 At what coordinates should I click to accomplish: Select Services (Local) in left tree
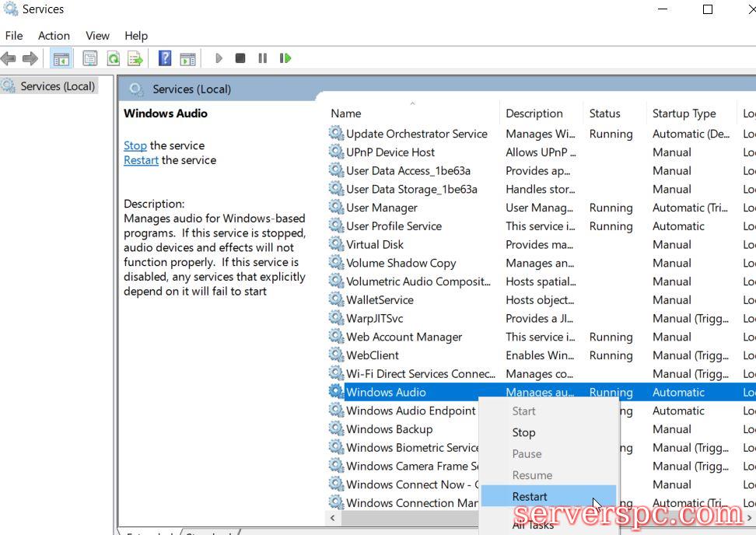click(58, 86)
